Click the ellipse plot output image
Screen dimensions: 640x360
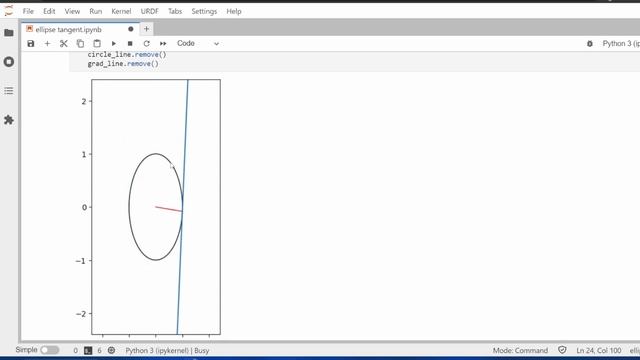point(148,208)
